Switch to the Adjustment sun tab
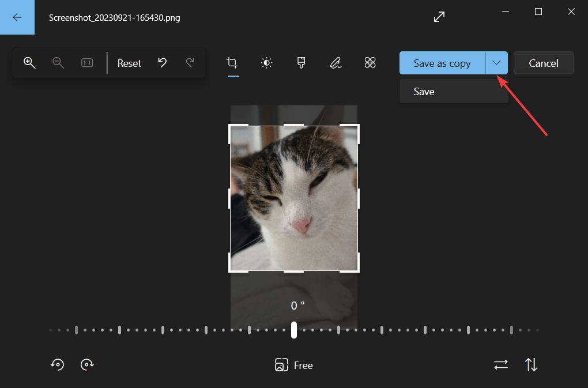 click(x=266, y=63)
